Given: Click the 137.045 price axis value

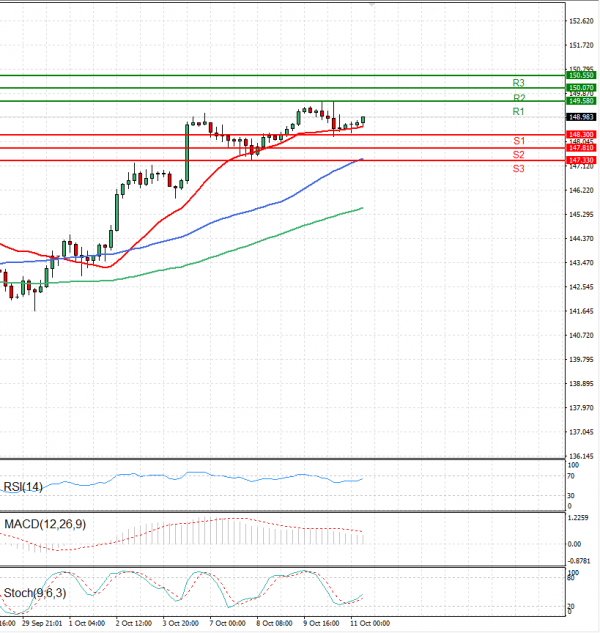Looking at the screenshot, I should 581,432.
